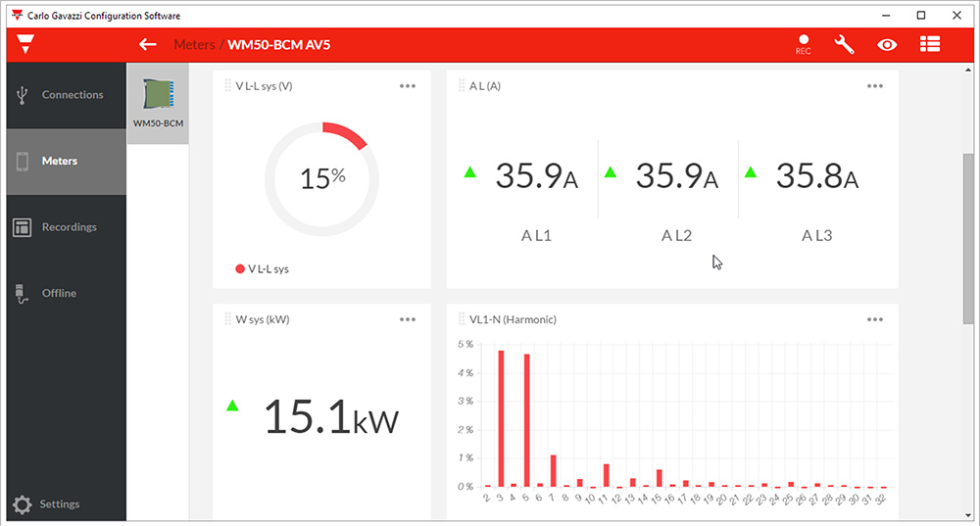The width and height of the screenshot is (980, 526).
Task: Click the back arrow in the header
Action: coord(148,45)
